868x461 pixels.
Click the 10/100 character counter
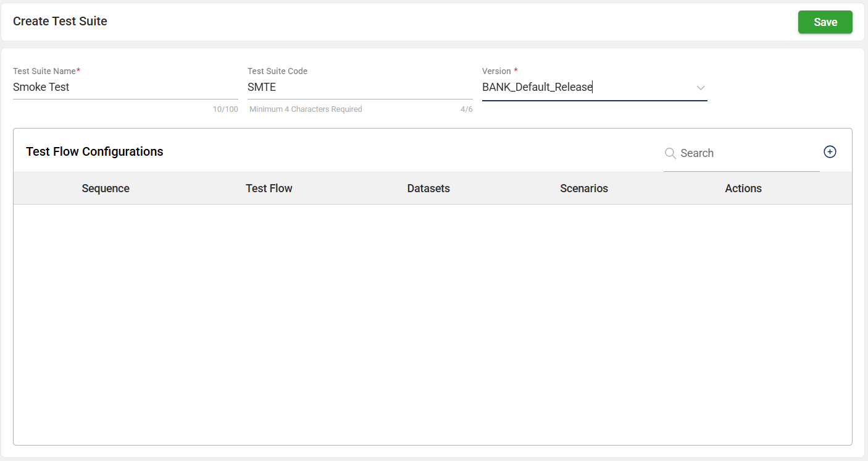click(x=225, y=109)
